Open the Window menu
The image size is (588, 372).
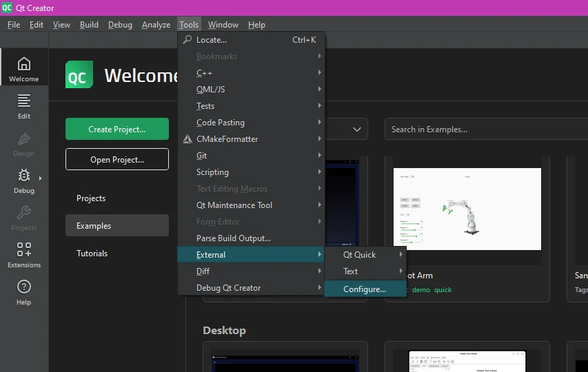[223, 25]
